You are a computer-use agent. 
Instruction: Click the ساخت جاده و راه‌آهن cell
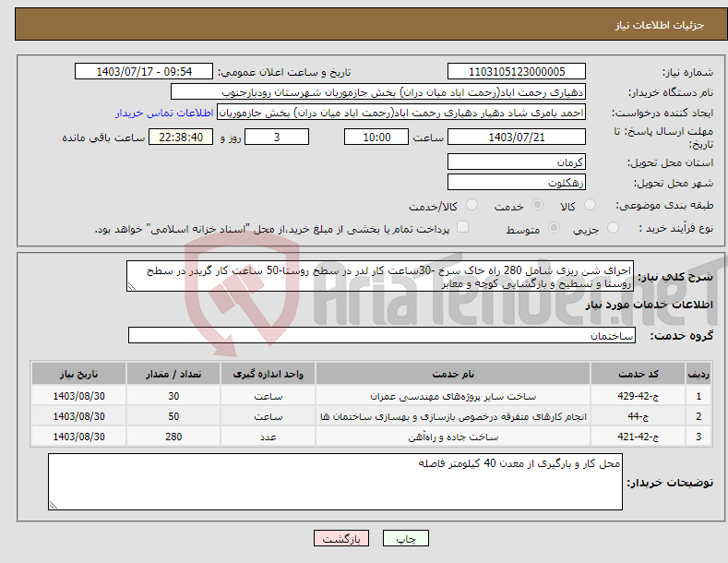tap(453, 437)
